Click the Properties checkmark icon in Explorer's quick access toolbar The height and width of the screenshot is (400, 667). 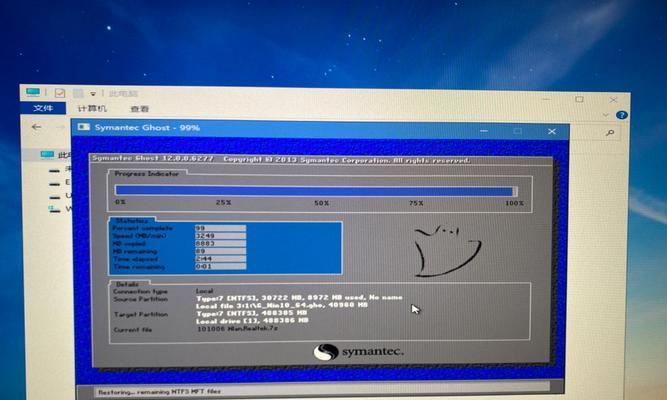[x=60, y=93]
